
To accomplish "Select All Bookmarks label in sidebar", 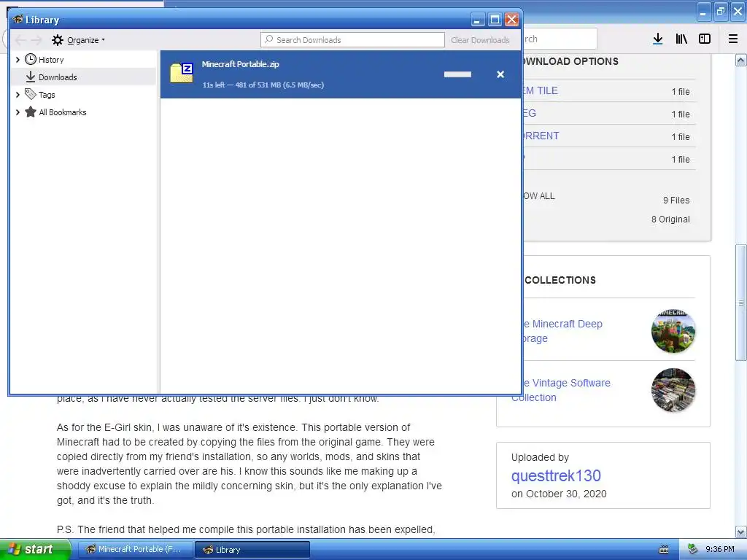I will pyautogui.click(x=63, y=112).
